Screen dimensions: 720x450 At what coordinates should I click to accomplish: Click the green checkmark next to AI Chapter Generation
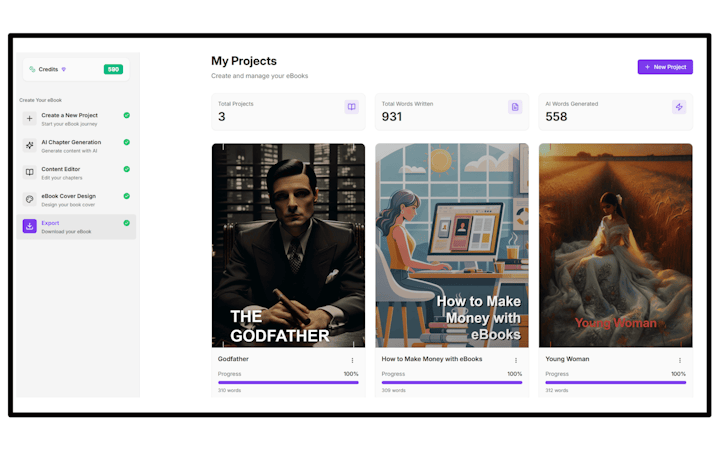pos(127,142)
